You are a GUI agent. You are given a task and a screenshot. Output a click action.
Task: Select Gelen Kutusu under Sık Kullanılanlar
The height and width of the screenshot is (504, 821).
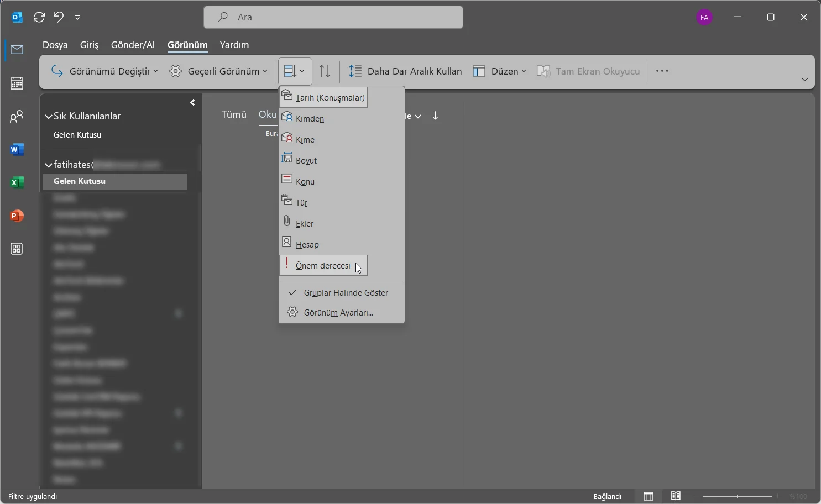click(77, 135)
